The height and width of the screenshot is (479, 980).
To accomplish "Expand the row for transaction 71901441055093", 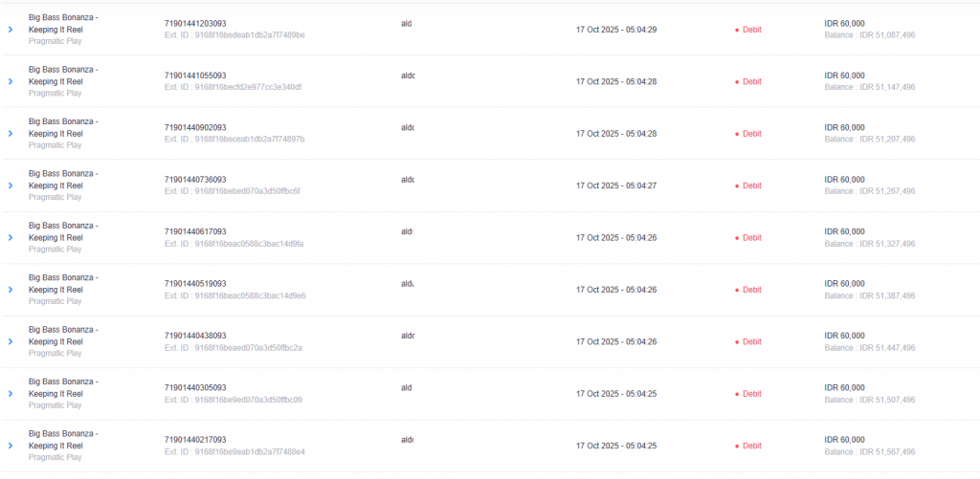I will (11, 81).
